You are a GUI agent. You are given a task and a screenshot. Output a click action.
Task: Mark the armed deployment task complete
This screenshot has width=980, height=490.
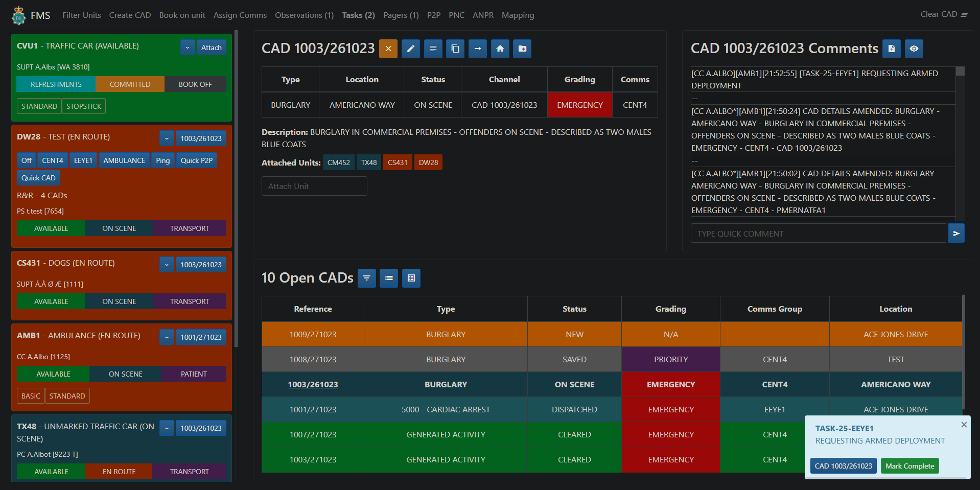tap(909, 466)
